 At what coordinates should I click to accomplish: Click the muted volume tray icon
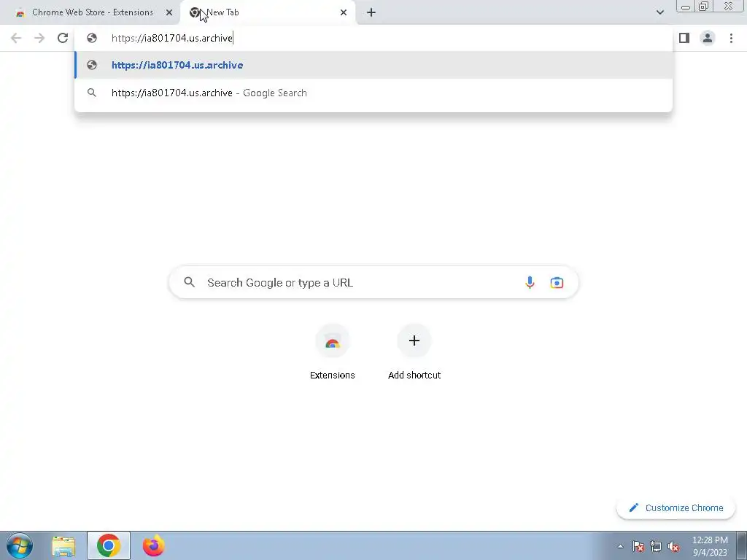pos(673,546)
